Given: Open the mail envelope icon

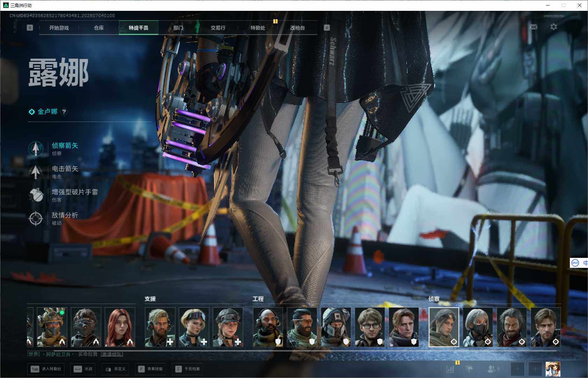Looking at the screenshot, I should (x=533, y=27).
